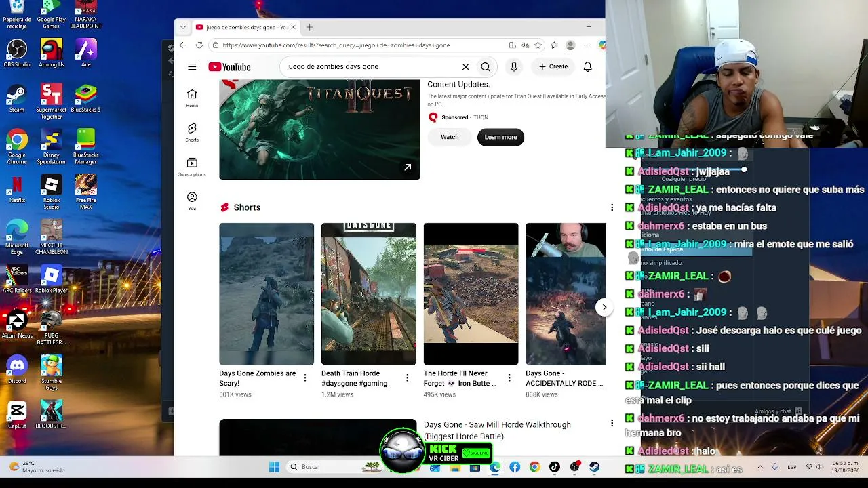Screen dimensions: 868x488
Task: Open options for The Horde I'll Never Forget
Action: click(509, 378)
